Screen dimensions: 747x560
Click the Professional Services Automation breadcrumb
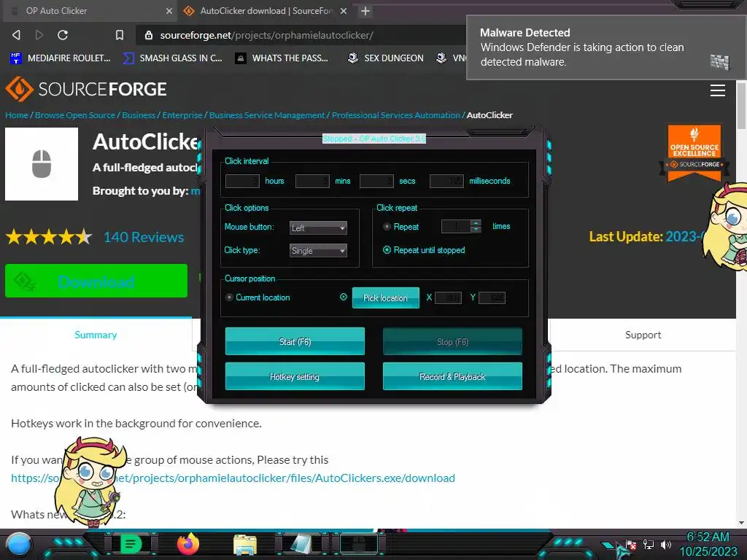coord(396,115)
